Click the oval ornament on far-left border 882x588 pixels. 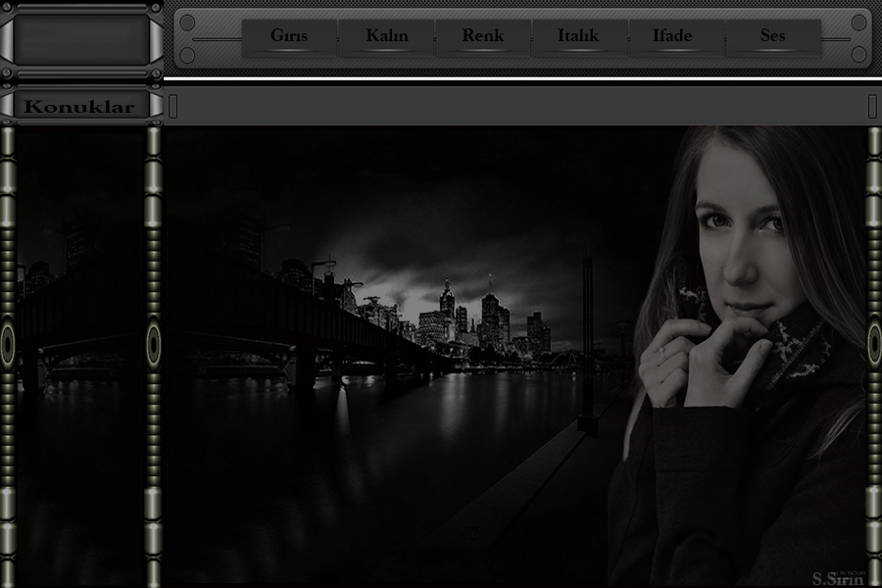(8, 345)
